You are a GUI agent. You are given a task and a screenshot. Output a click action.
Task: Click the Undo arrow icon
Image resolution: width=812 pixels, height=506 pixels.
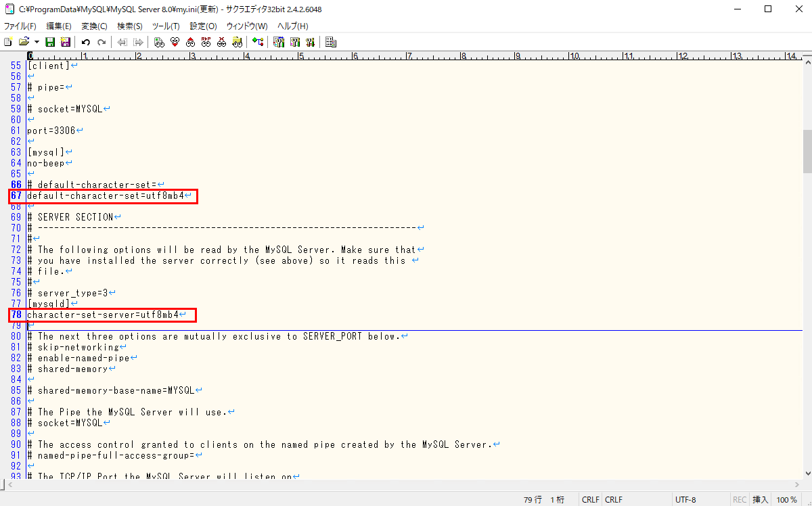(86, 42)
